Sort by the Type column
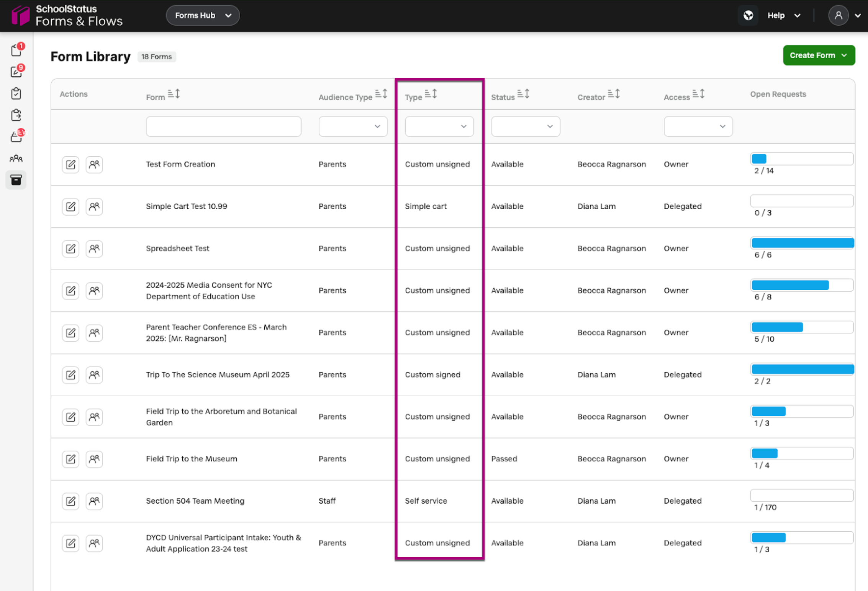This screenshot has width=868, height=591. click(x=431, y=94)
